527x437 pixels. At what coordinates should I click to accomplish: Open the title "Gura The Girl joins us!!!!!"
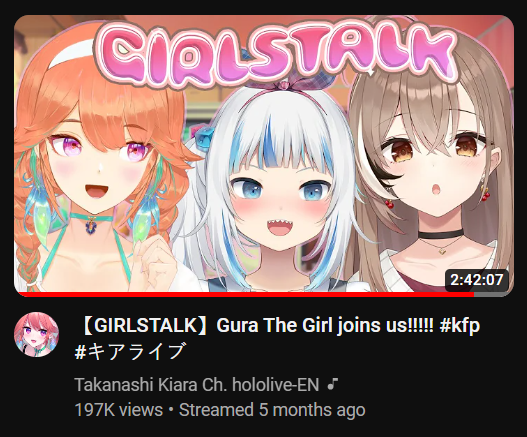pyautogui.click(x=325, y=325)
